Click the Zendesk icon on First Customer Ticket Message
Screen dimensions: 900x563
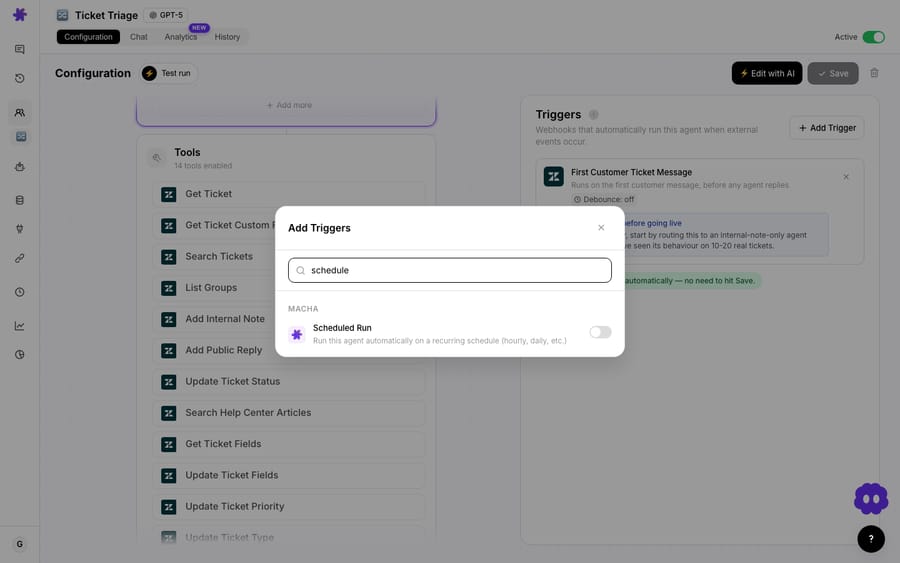(x=553, y=177)
